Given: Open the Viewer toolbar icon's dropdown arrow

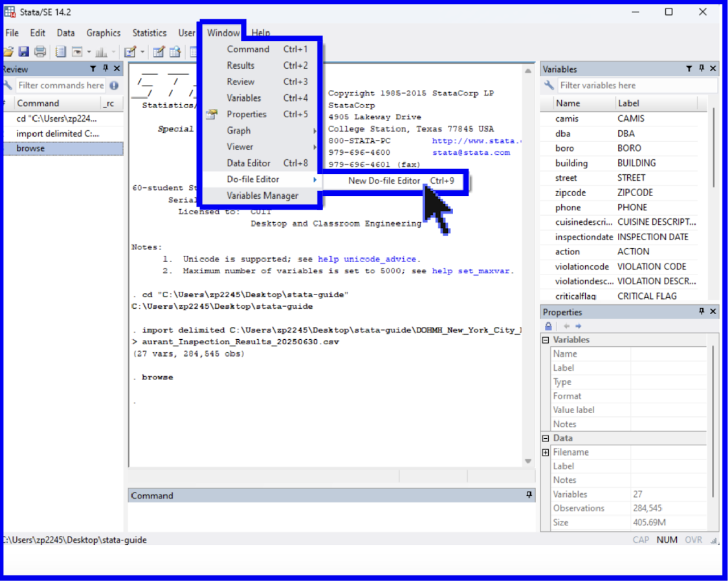Looking at the screenshot, I should point(89,52).
